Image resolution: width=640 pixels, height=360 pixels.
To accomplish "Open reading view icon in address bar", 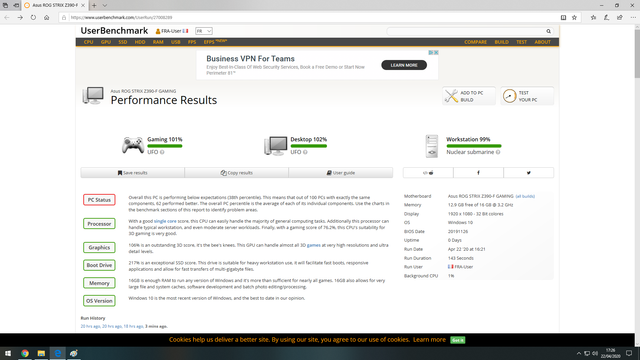I will tap(563, 18).
